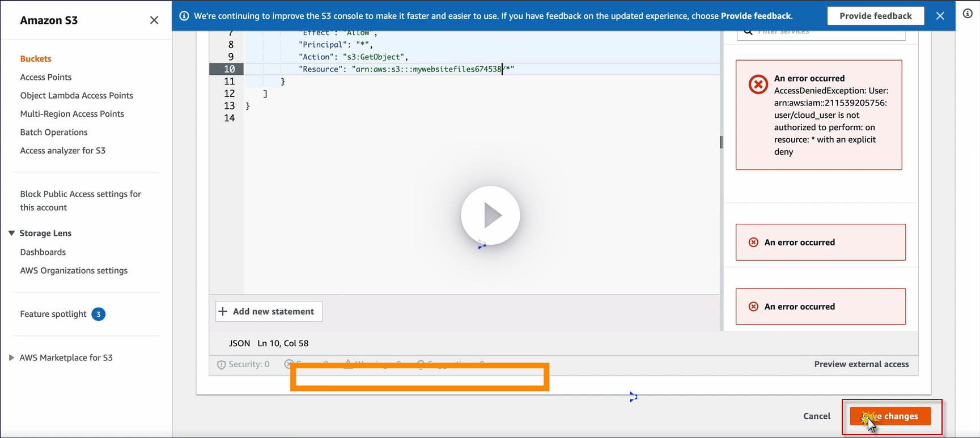Click Add new statement
The width and height of the screenshot is (980, 438).
pyautogui.click(x=269, y=312)
